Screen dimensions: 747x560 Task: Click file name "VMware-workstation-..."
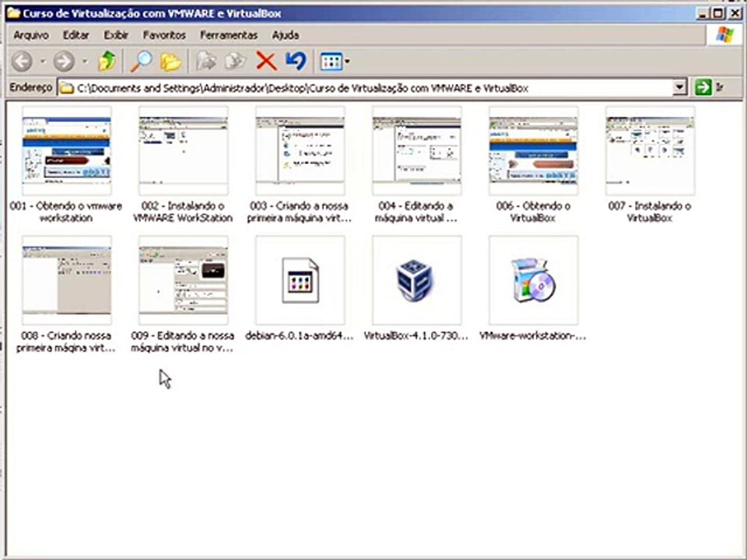(532, 336)
